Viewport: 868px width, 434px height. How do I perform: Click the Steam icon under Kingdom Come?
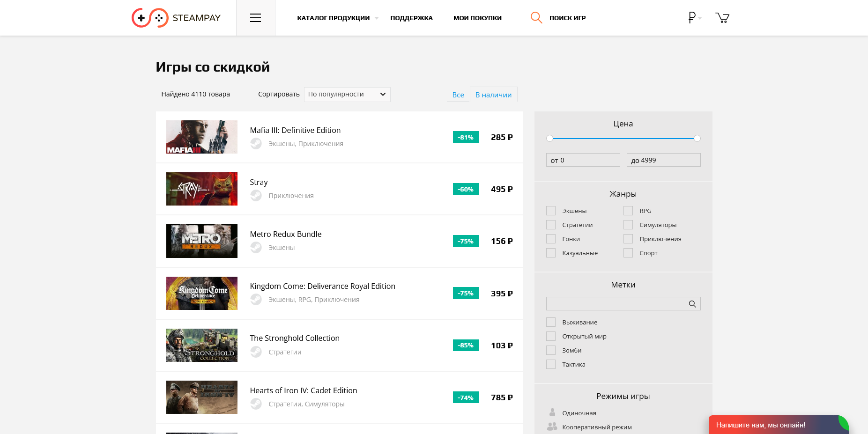click(x=256, y=300)
